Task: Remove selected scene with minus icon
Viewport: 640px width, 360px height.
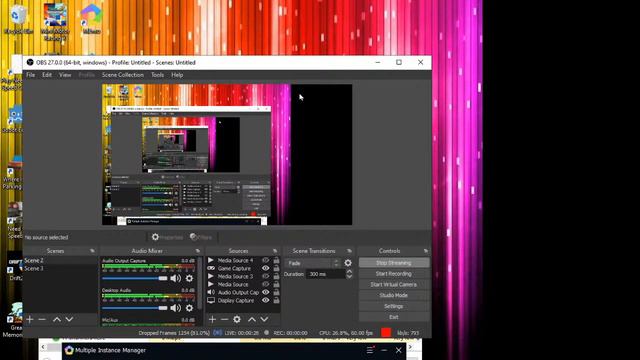Action: tap(42, 319)
